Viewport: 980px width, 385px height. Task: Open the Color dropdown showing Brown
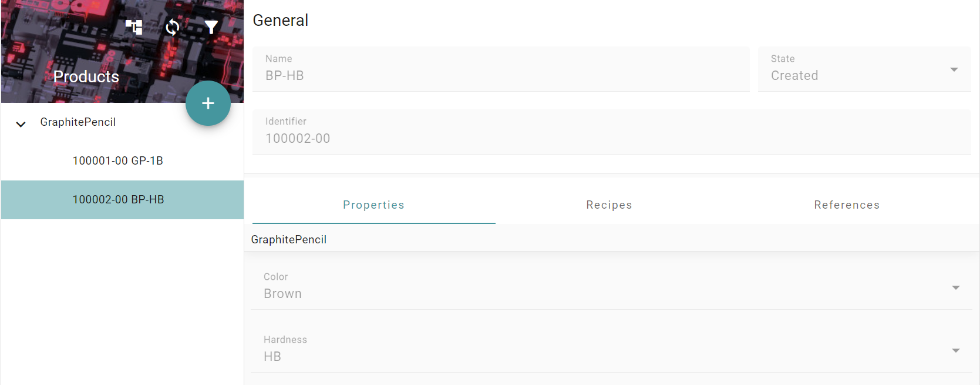coord(611,287)
